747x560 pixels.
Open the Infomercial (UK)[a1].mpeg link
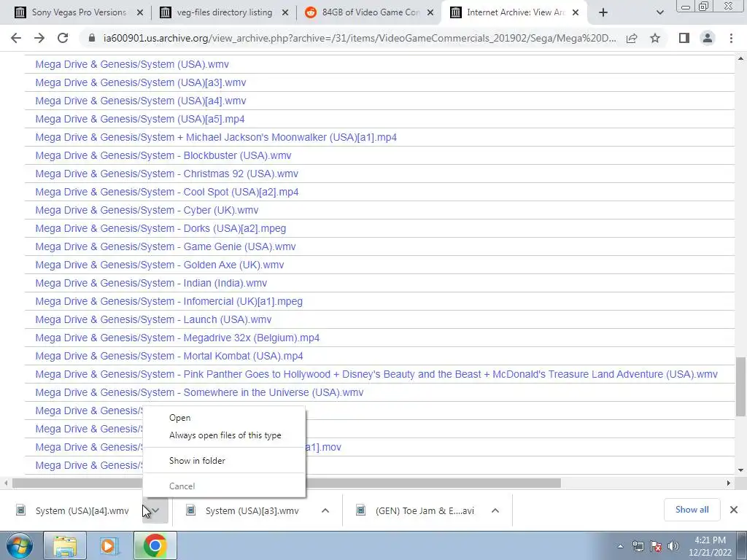(x=169, y=301)
